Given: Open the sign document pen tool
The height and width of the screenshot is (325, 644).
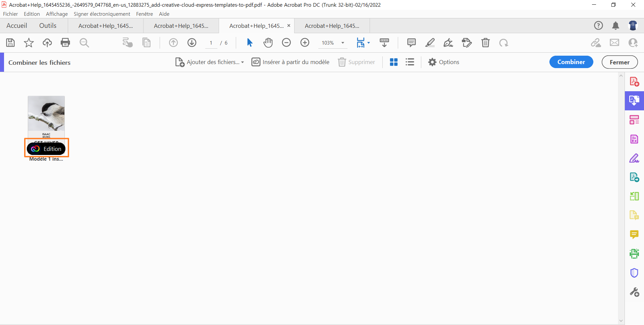Looking at the screenshot, I should pos(448,43).
